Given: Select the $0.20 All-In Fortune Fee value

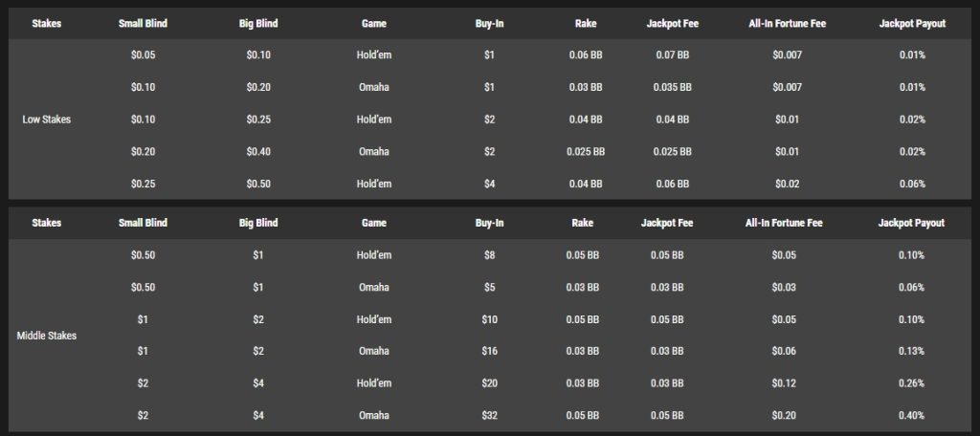Looking at the screenshot, I should click(x=786, y=416).
